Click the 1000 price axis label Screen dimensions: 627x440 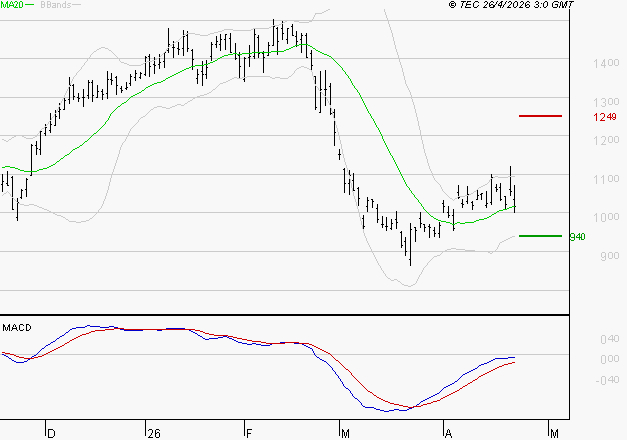click(606, 217)
